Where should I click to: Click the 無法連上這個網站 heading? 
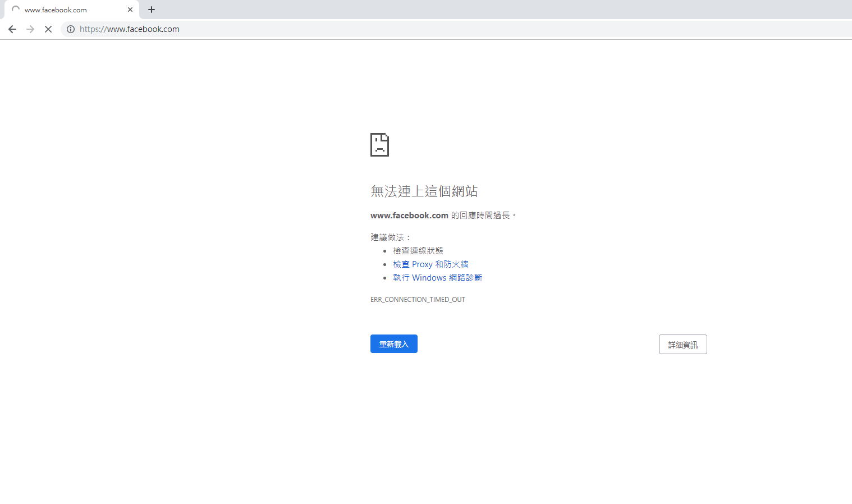tap(424, 191)
